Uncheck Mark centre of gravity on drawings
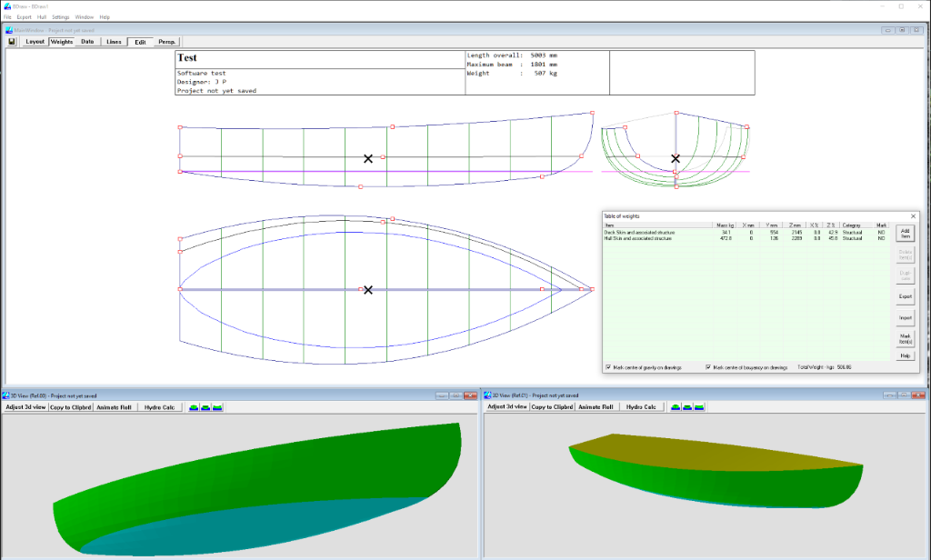 [608, 367]
